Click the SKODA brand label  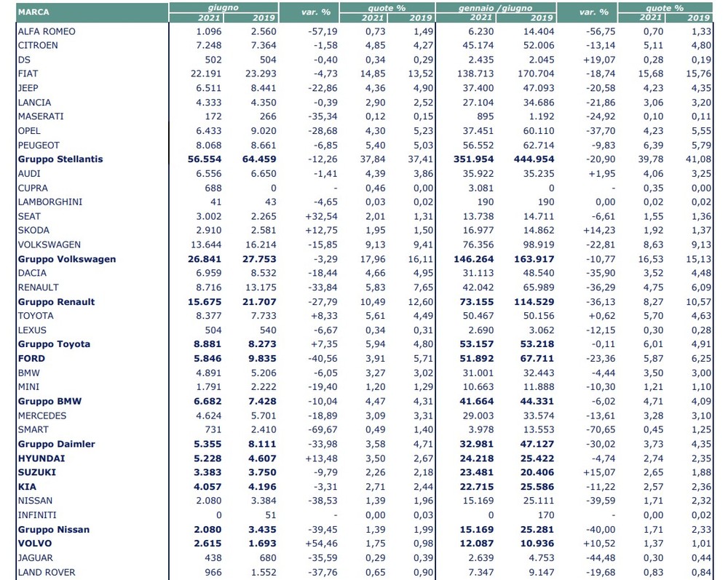coord(33,231)
